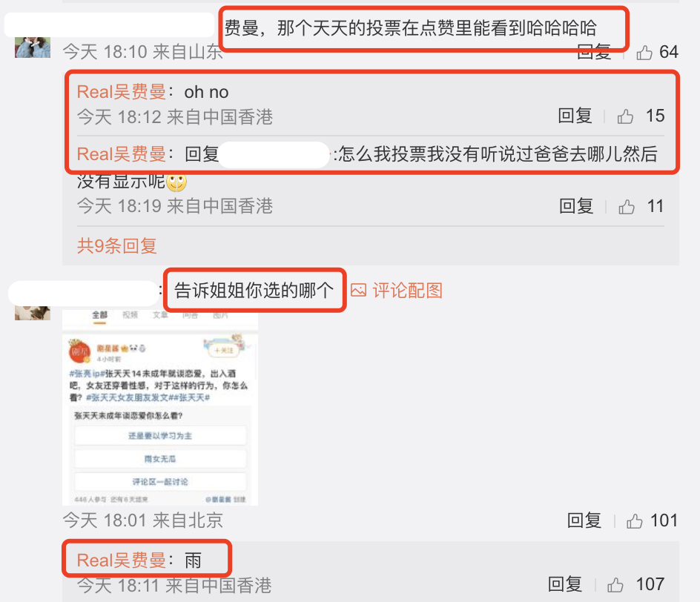Select the comment text 告诉姐姐你选的哪个

click(254, 291)
